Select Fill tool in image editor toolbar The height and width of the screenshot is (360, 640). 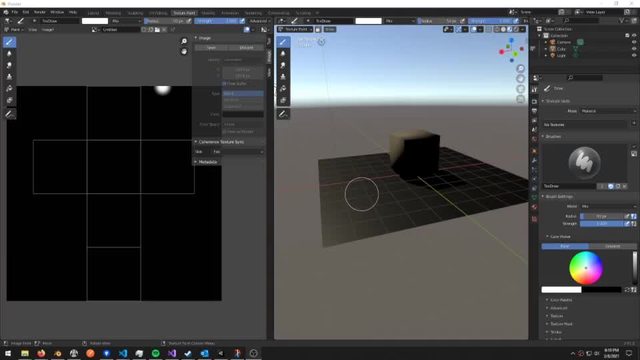[9, 89]
